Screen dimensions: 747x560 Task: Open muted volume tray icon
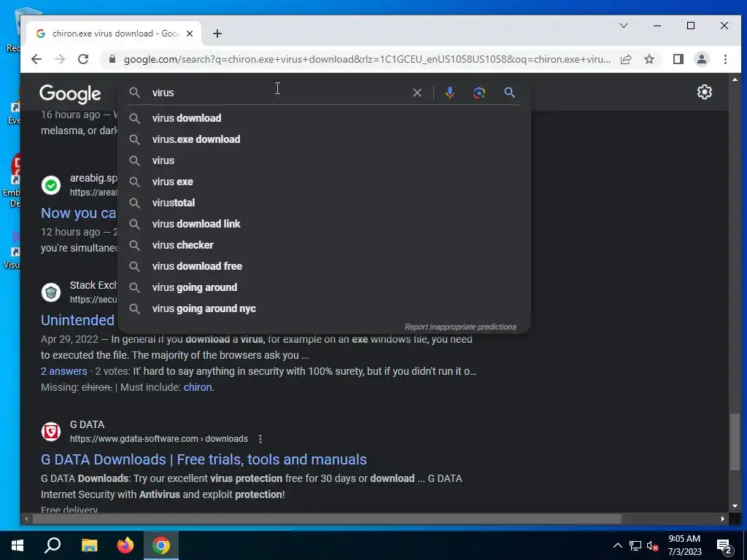(x=653, y=545)
